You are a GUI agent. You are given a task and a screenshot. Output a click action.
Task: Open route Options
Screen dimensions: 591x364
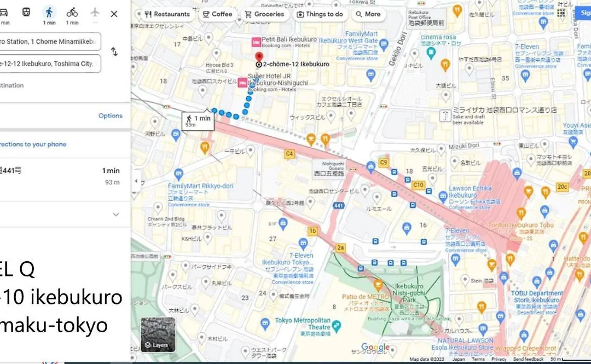click(x=111, y=115)
